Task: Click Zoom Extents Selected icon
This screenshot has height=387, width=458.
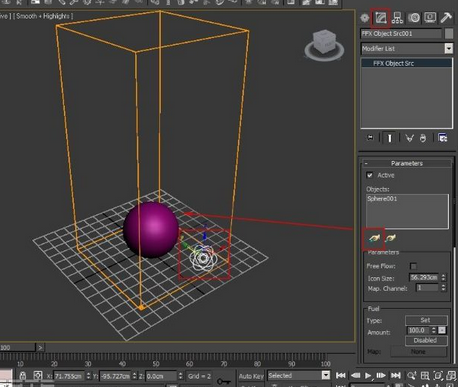Action: click(x=438, y=376)
